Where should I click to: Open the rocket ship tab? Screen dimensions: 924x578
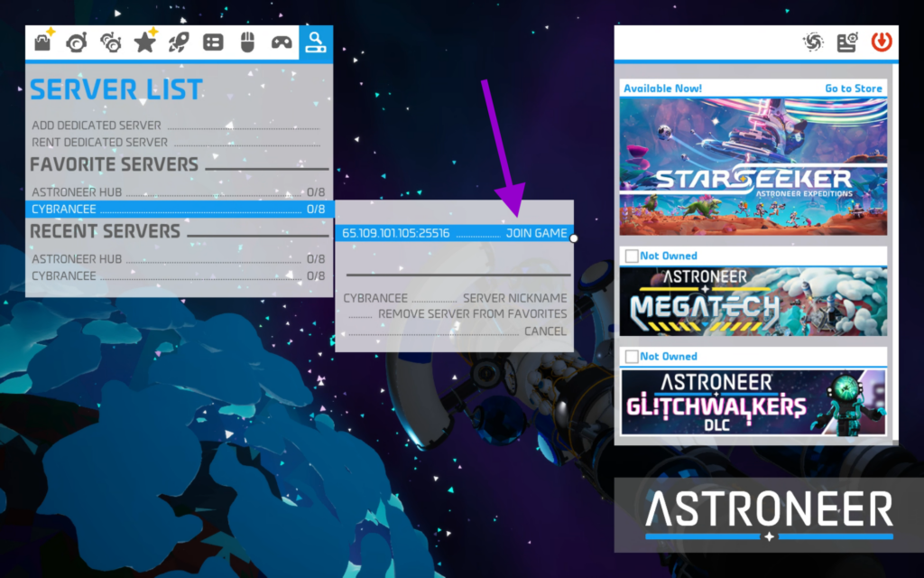pyautogui.click(x=179, y=42)
